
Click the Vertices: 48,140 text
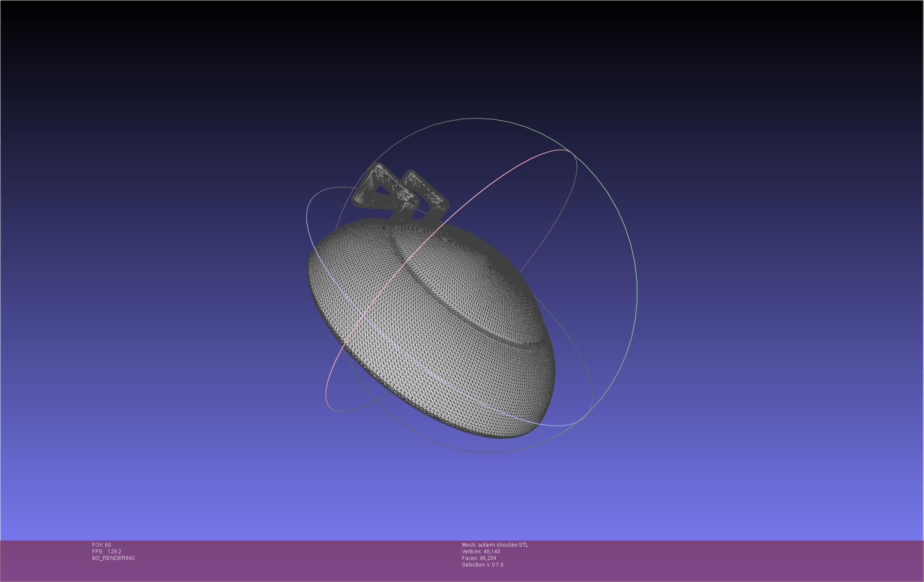click(481, 552)
